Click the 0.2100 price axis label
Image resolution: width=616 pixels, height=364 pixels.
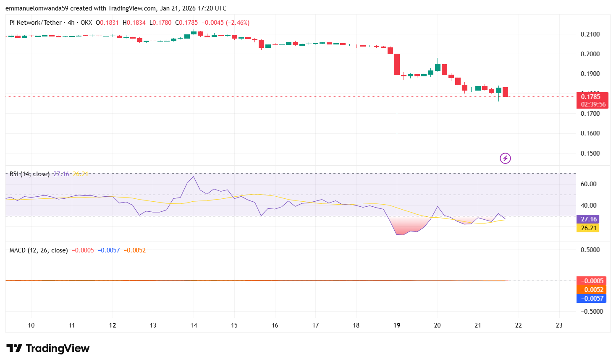(590, 34)
